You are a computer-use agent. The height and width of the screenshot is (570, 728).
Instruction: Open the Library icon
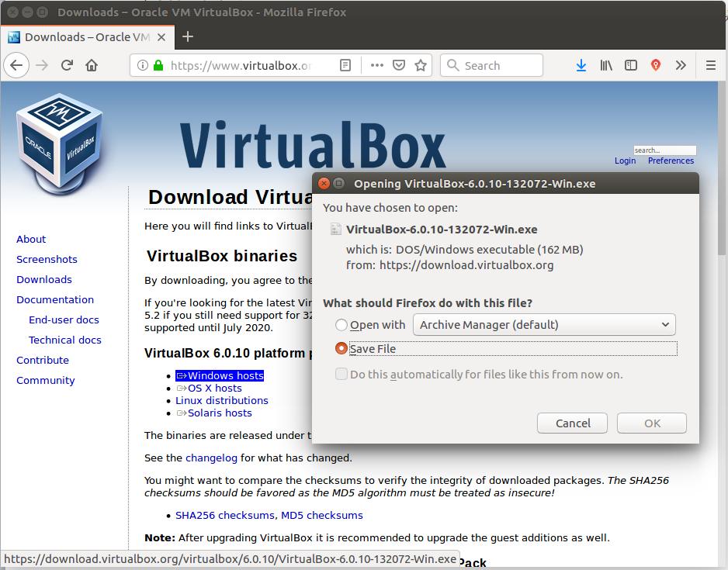click(606, 65)
